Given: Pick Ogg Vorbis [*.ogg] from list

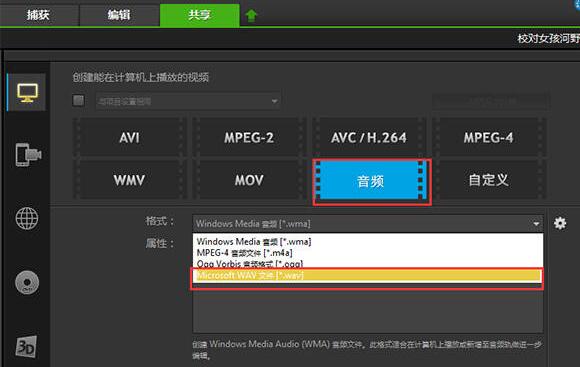Looking at the screenshot, I should coord(368,263).
